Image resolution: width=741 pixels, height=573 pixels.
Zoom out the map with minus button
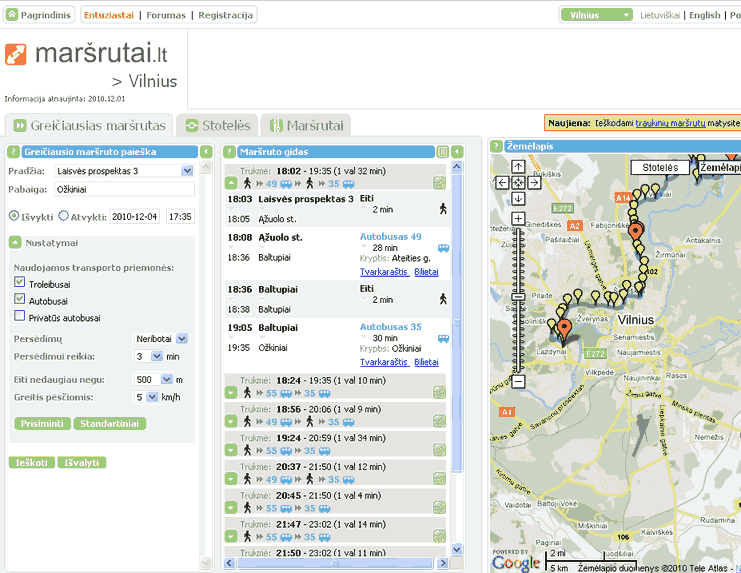[518, 381]
